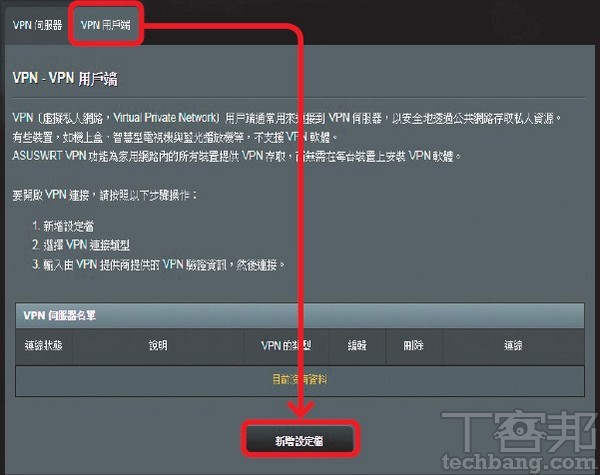The height and width of the screenshot is (475, 600).
Task: Click the line mentioning 機上盒 and 智慧型電視
Action: [x=175, y=137]
